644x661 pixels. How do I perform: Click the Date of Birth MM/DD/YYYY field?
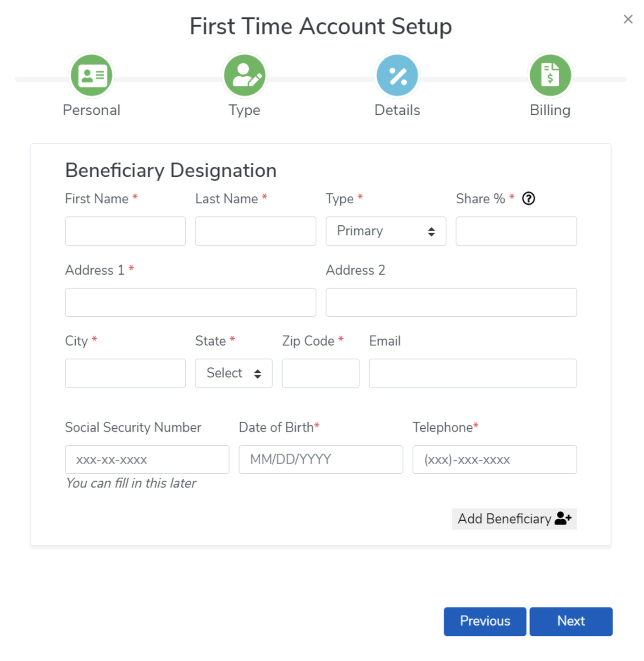(x=320, y=459)
